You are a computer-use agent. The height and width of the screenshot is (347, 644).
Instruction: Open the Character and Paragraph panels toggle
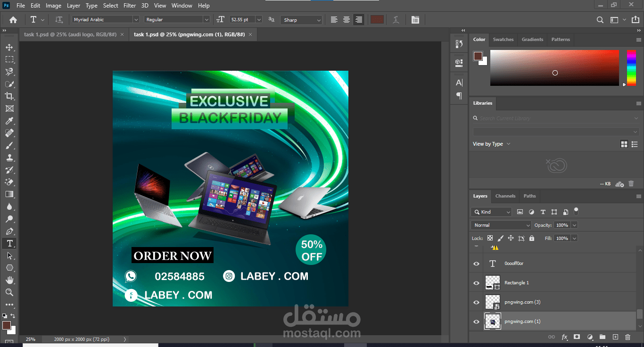[415, 20]
